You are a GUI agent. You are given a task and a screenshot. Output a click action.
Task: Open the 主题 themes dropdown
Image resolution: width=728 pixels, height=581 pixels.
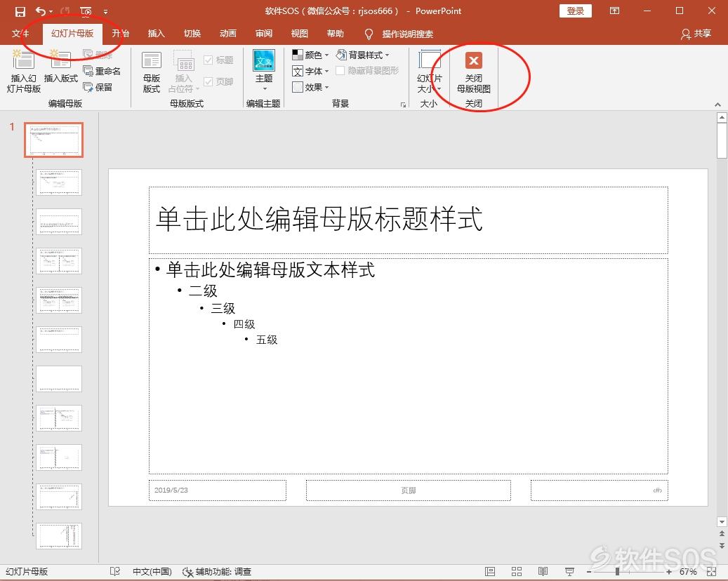264,71
